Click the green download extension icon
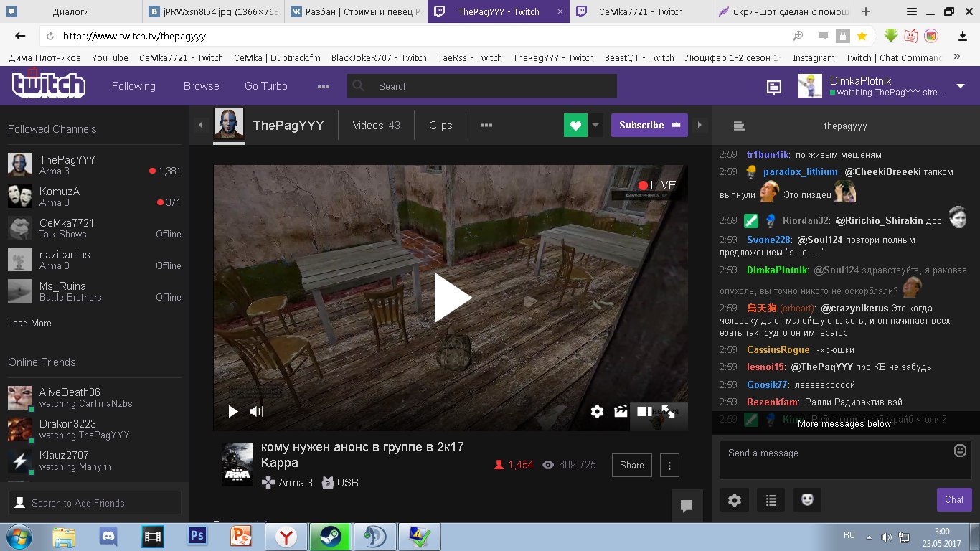The height and width of the screenshot is (551, 980). coord(891,36)
